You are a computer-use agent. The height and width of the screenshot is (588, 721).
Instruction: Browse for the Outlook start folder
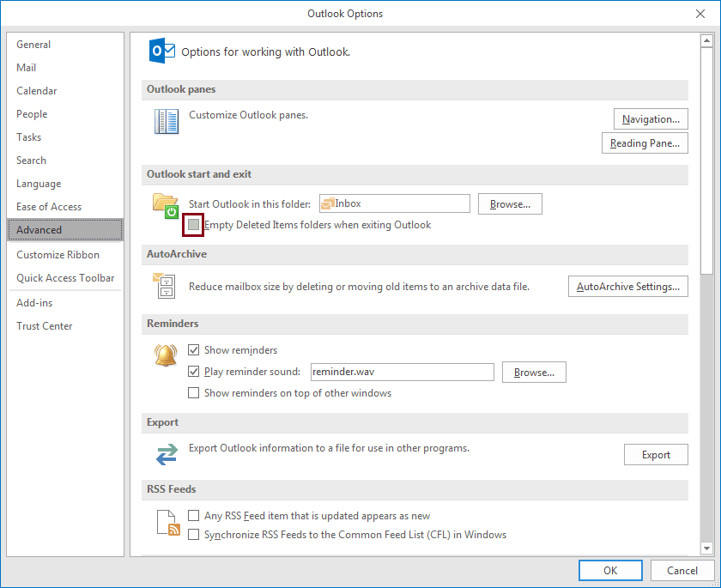coord(510,203)
